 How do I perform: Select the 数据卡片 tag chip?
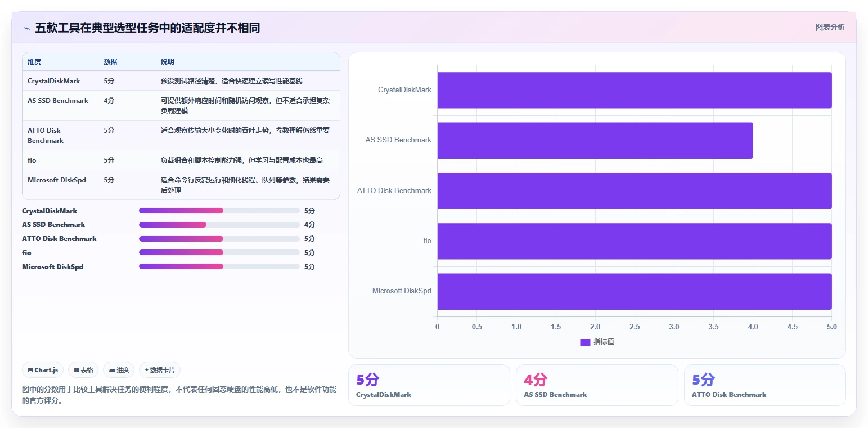160,370
